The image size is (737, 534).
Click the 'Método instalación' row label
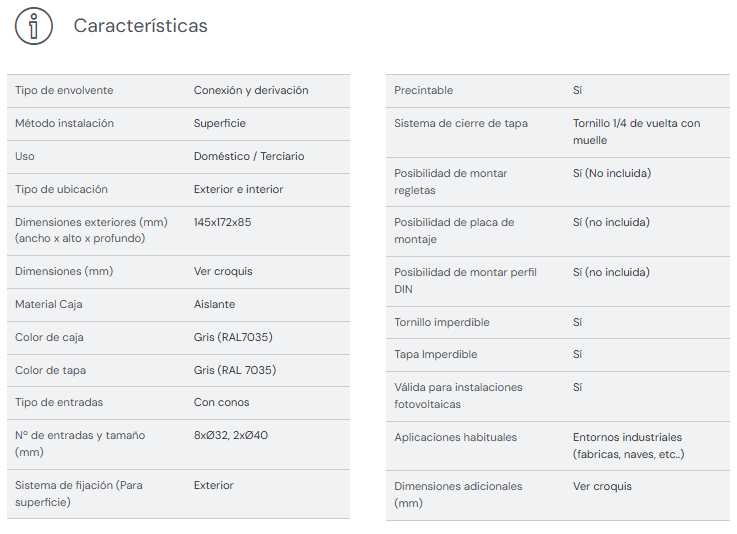click(x=64, y=123)
